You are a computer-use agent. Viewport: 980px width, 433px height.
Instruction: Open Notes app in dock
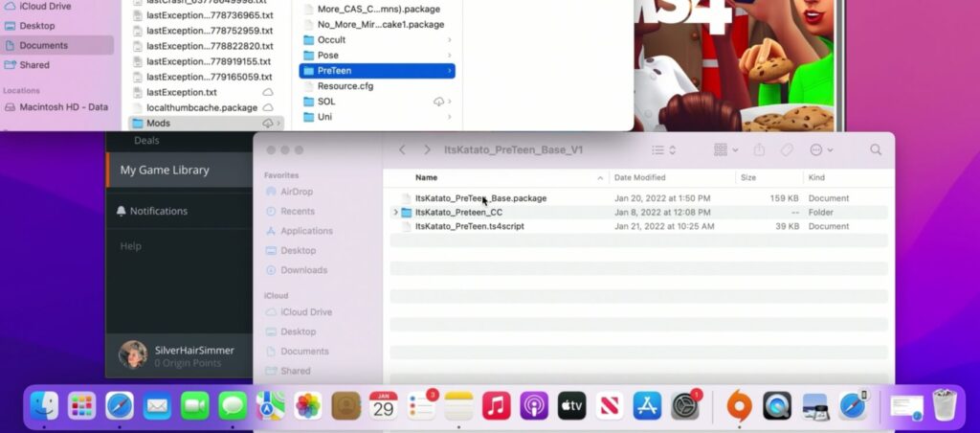(x=458, y=407)
